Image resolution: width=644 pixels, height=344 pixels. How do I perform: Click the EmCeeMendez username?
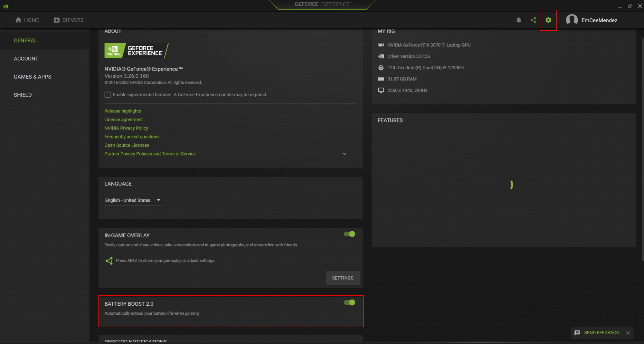(599, 20)
